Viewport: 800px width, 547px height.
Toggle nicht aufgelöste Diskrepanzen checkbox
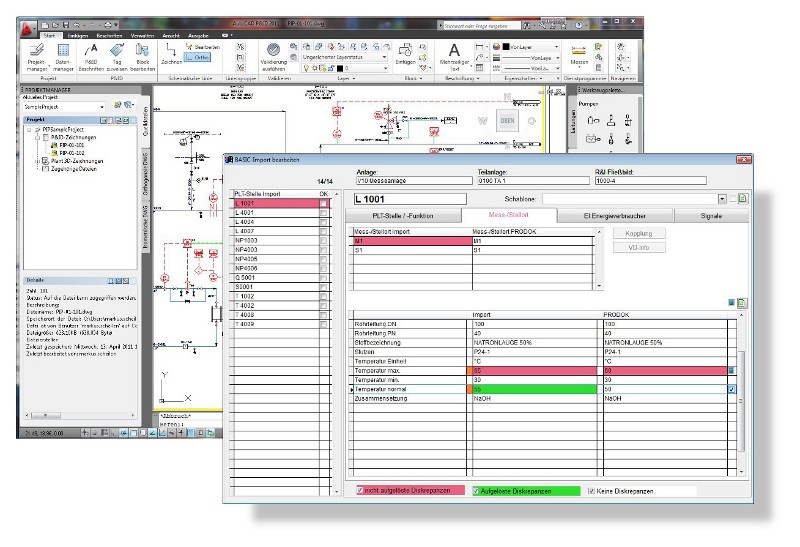[360, 490]
